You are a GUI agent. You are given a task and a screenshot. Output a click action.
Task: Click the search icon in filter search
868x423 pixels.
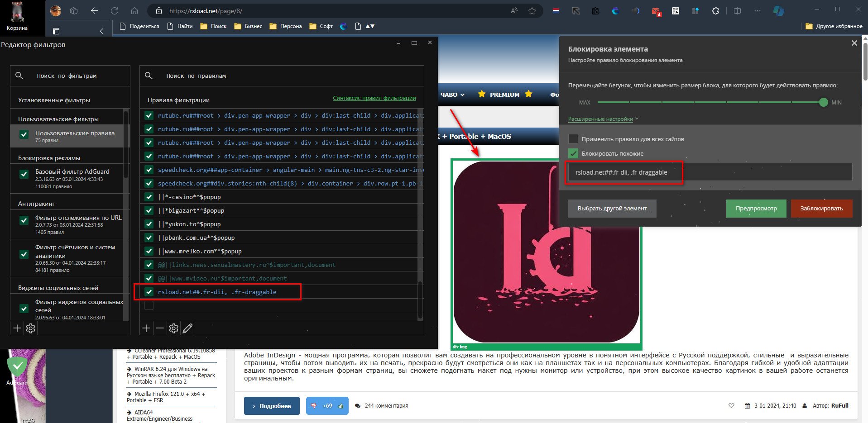tap(19, 76)
